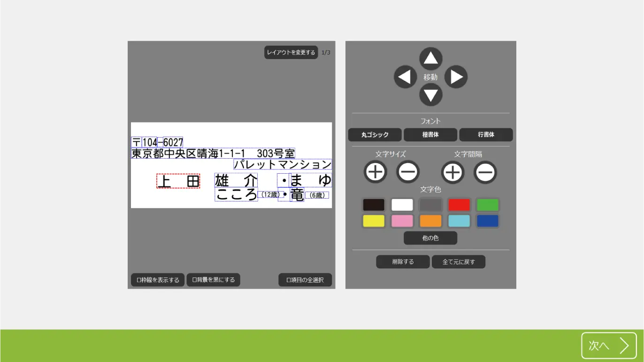Viewport: 644px width, 362px height.
Task: Click 全て元に戻す to reset all
Action: pyautogui.click(x=459, y=262)
